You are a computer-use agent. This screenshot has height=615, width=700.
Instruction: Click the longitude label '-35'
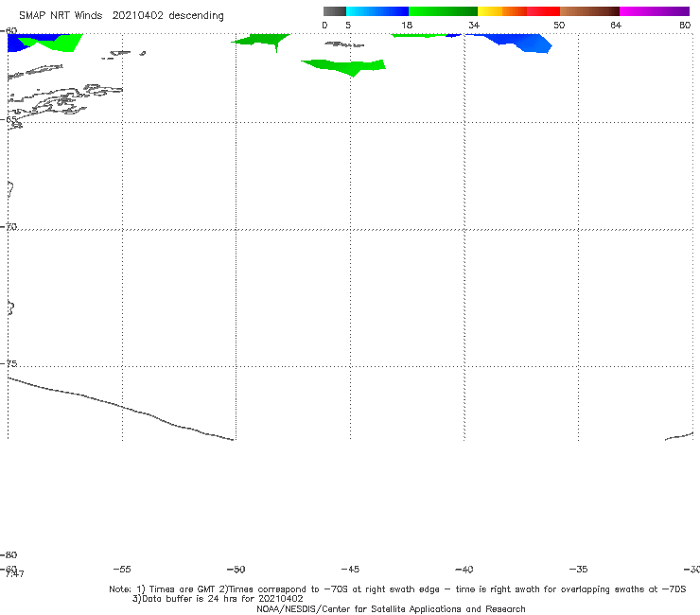(579, 570)
